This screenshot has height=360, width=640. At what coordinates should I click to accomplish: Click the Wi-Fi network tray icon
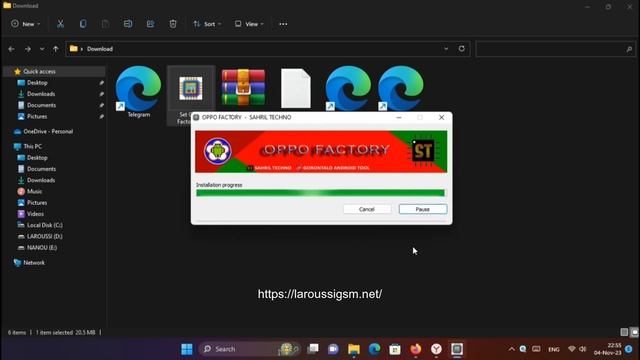click(571, 349)
